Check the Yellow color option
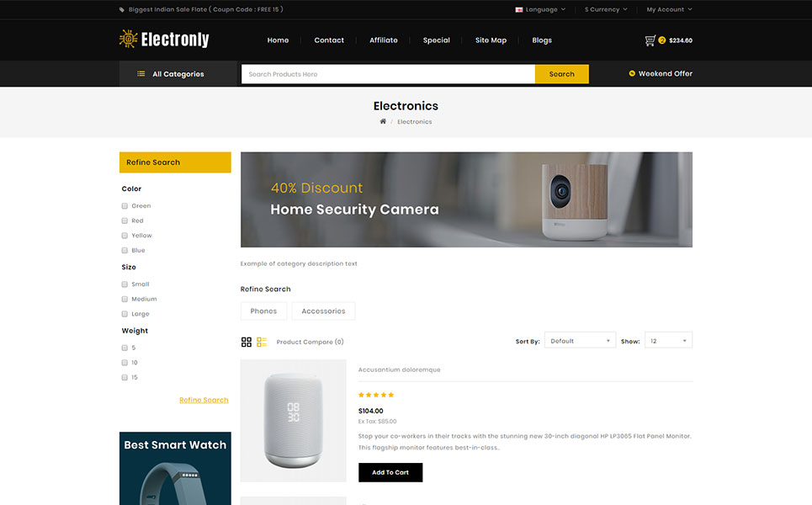812x505 pixels. tap(125, 235)
